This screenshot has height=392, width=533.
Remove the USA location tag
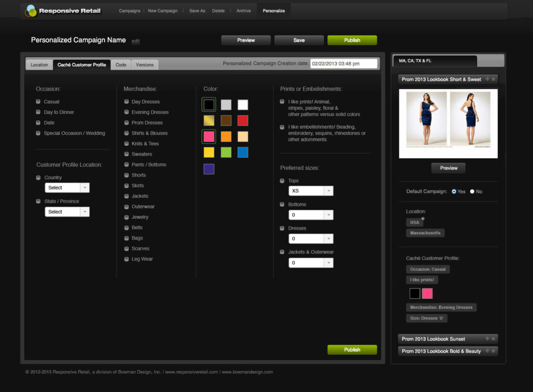click(423, 219)
